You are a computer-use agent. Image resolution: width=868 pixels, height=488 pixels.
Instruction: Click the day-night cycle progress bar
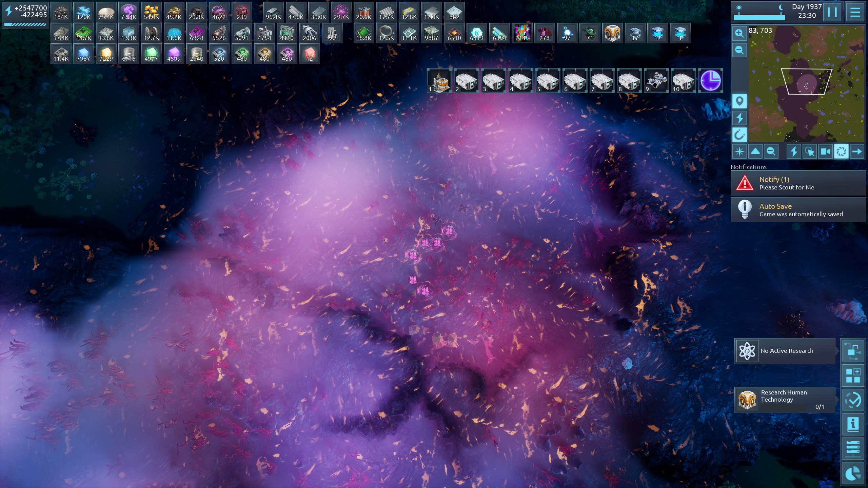[759, 17]
